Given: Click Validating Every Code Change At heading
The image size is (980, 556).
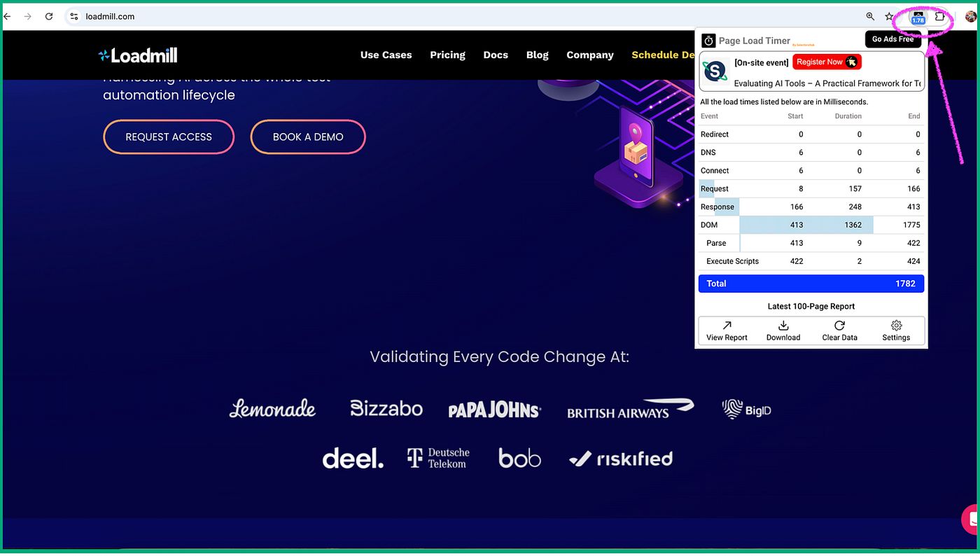Looking at the screenshot, I should point(499,357).
